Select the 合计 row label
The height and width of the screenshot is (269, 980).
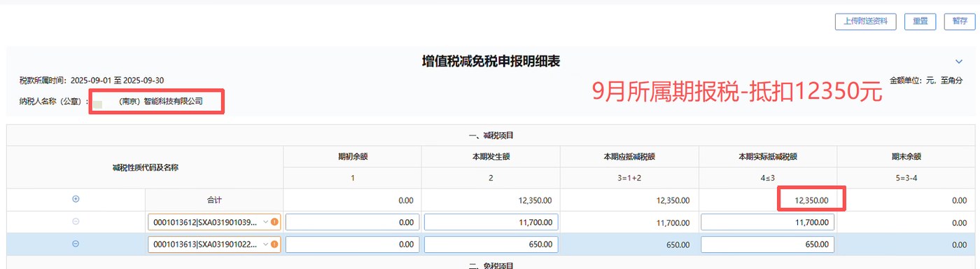coord(213,200)
